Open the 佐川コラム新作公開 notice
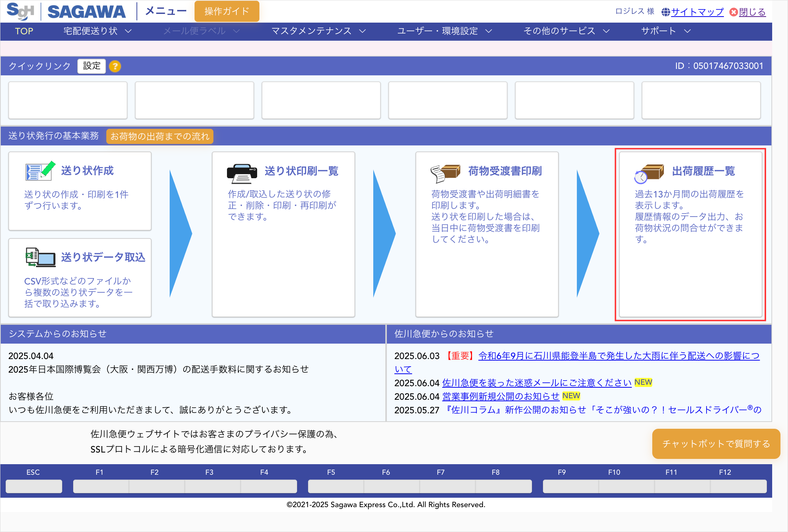The image size is (788, 532). 602,410
